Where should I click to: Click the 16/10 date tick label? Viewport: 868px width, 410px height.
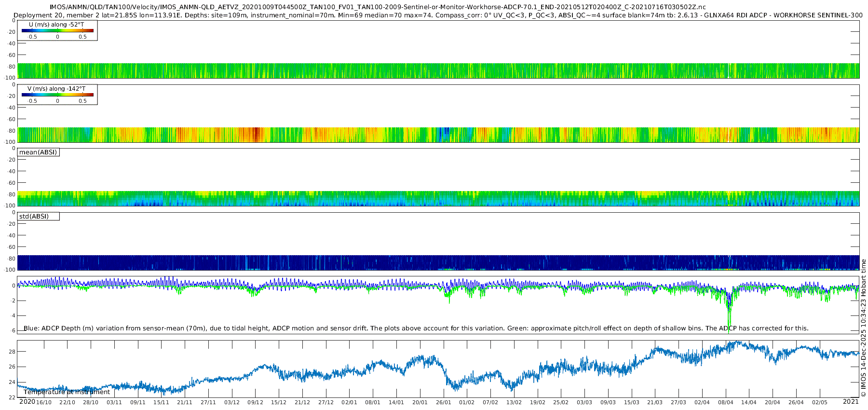[43, 402]
